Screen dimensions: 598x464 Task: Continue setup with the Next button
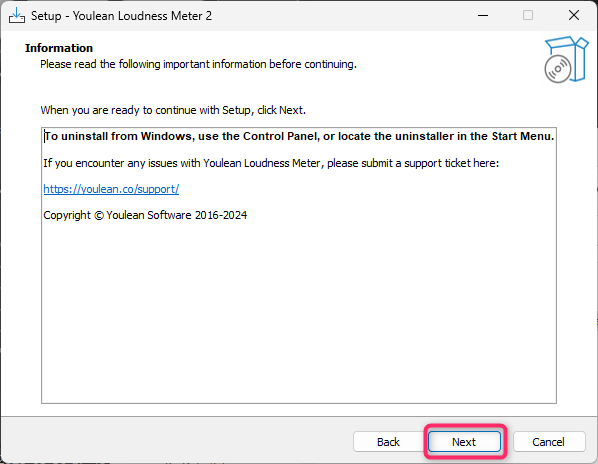(x=464, y=442)
